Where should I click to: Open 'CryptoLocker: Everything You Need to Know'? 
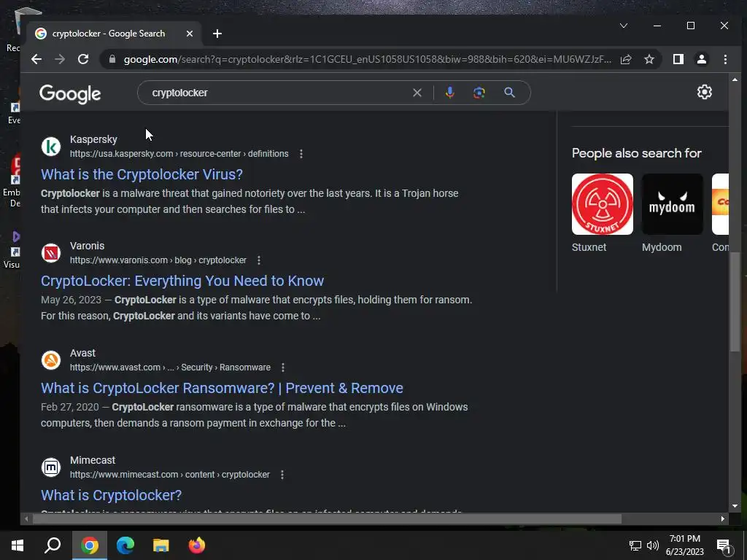coord(182,281)
